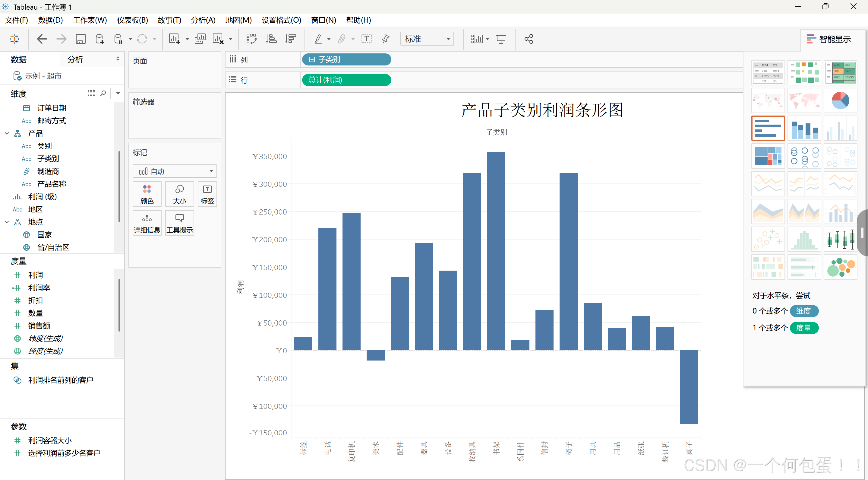The width and height of the screenshot is (868, 480).
Task: Click the presentation mode icon
Action: pyautogui.click(x=501, y=39)
